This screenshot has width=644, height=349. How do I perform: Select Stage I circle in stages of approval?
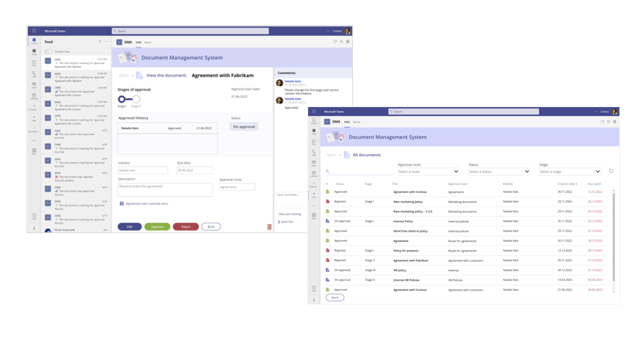point(121,99)
